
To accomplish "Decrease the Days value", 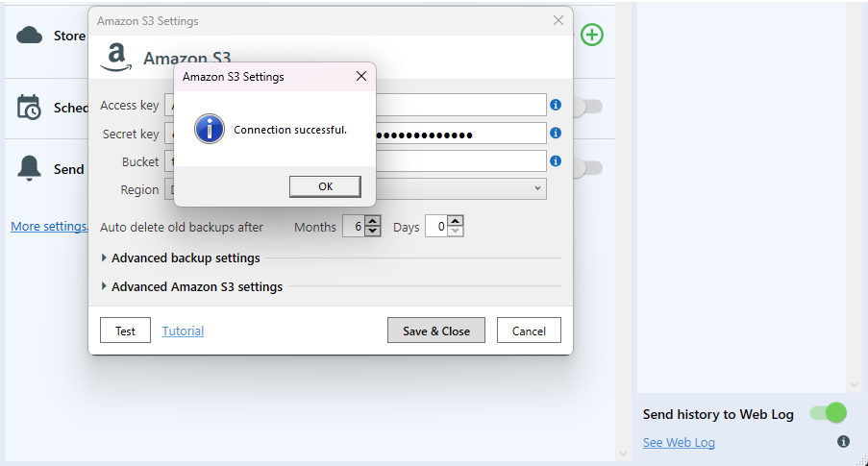I will click(x=455, y=231).
